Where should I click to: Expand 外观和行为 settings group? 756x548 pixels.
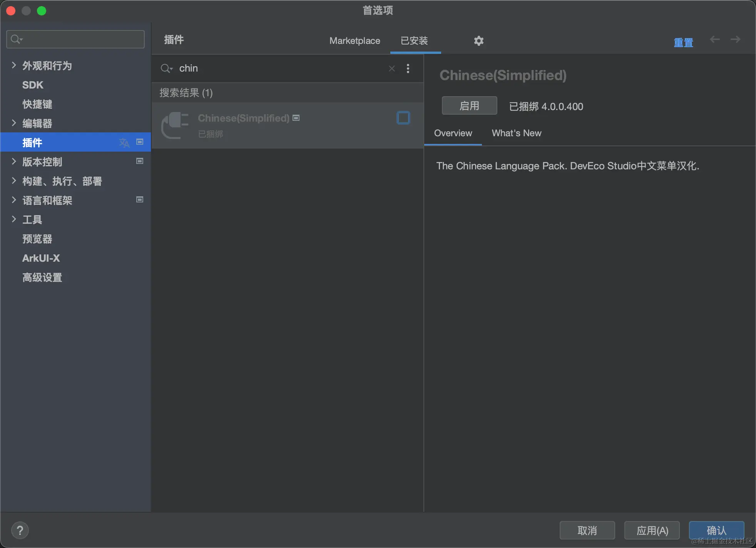pyautogui.click(x=14, y=65)
